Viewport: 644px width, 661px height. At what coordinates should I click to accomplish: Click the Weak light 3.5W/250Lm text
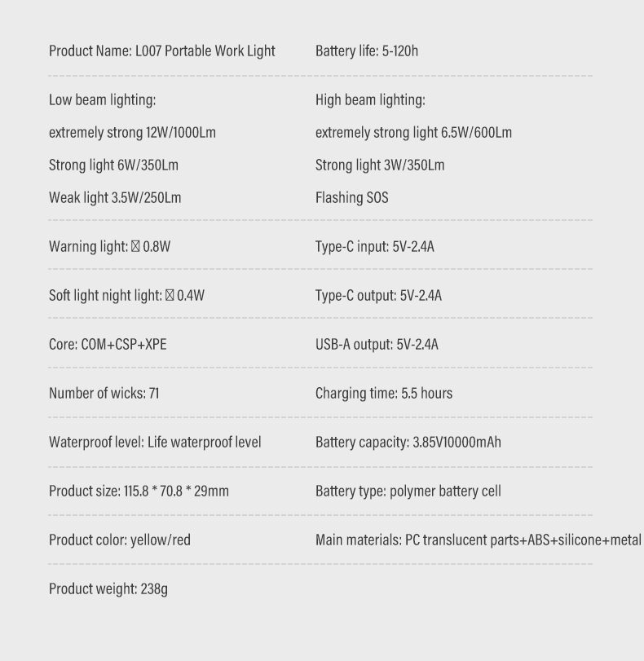pos(115,198)
